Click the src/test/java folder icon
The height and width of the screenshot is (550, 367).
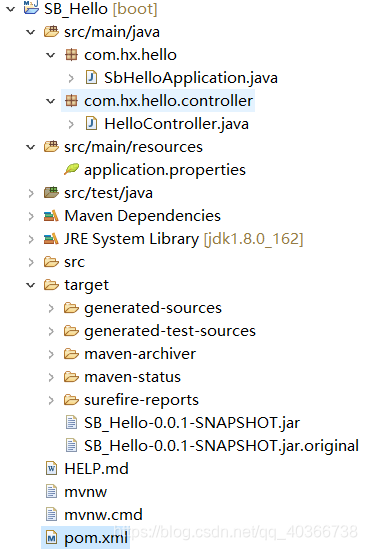coord(51,192)
